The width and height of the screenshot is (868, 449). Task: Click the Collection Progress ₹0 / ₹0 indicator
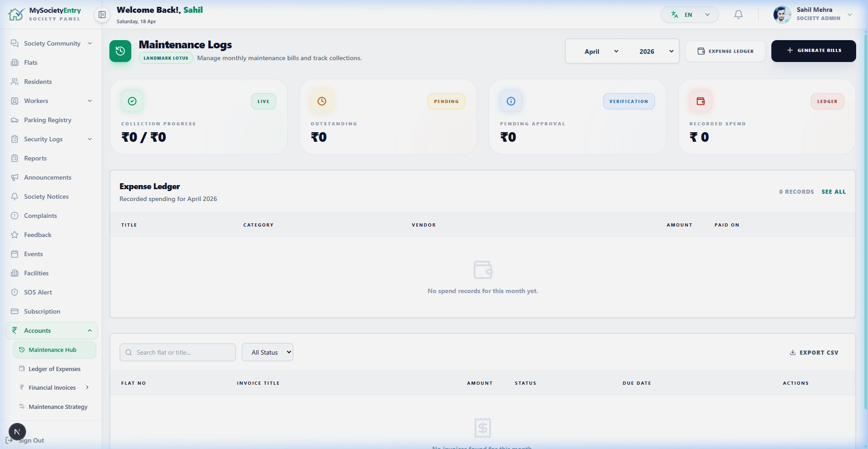tap(143, 137)
